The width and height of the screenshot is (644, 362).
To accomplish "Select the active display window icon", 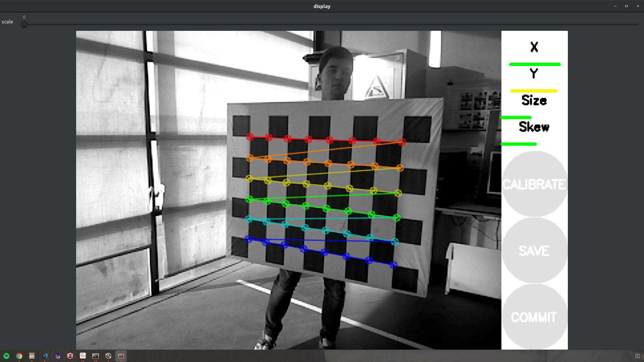I will [121, 356].
